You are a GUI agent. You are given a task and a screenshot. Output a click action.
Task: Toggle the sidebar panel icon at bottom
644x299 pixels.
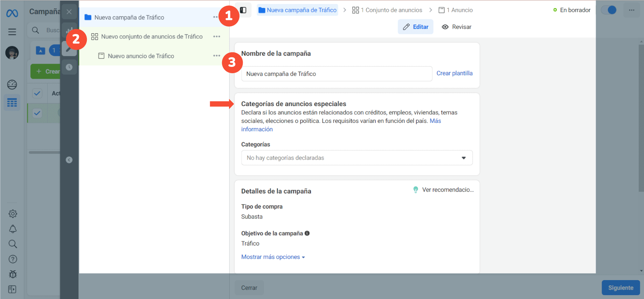pyautogui.click(x=12, y=289)
